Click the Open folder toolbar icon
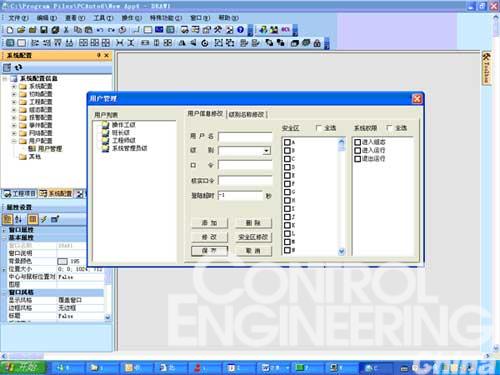Viewport: 500px width, 375px height. pyautogui.click(x=21, y=30)
